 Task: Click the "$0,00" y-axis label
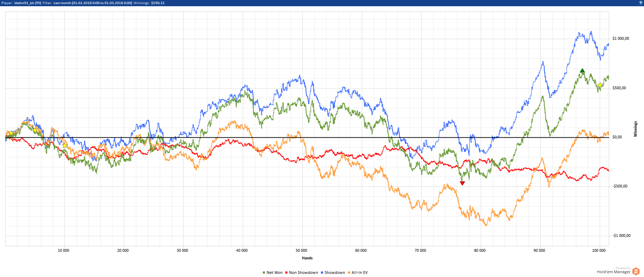click(x=617, y=137)
